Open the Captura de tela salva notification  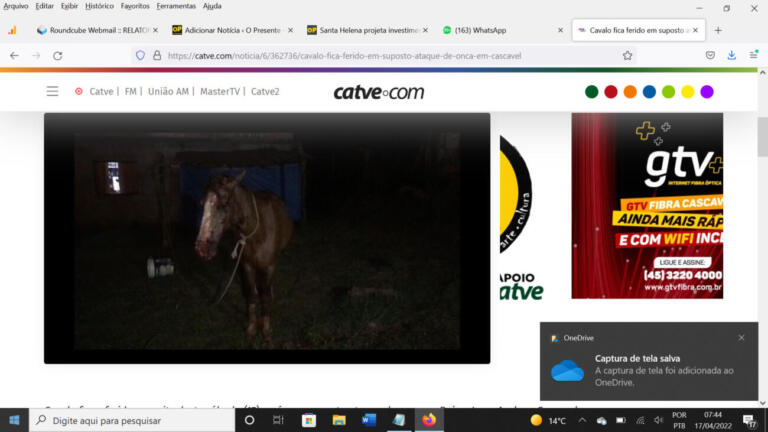649,361
